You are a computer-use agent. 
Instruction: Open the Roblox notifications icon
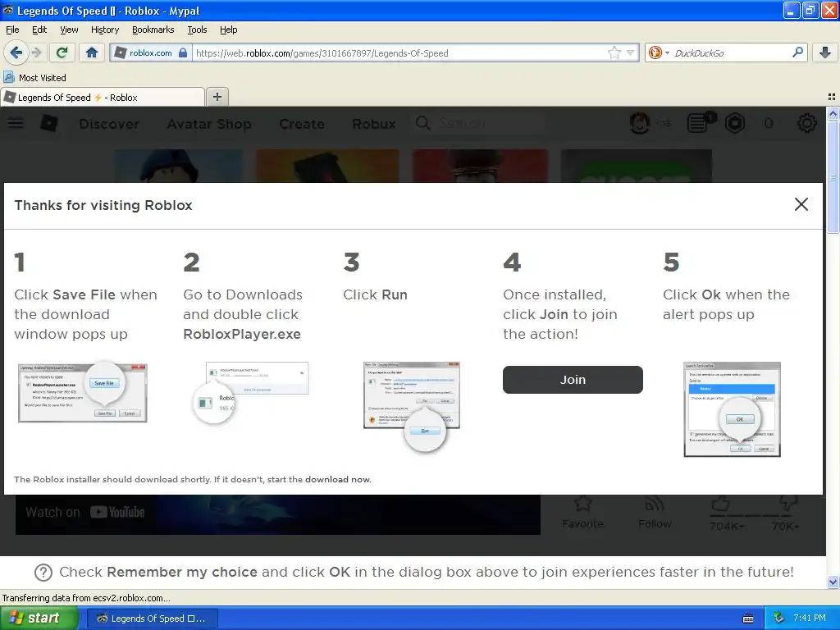[699, 123]
